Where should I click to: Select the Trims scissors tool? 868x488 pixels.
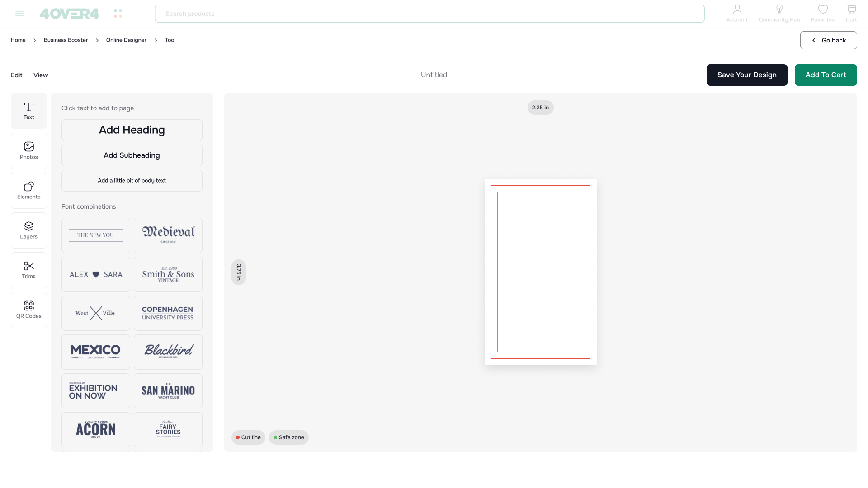(x=28, y=270)
